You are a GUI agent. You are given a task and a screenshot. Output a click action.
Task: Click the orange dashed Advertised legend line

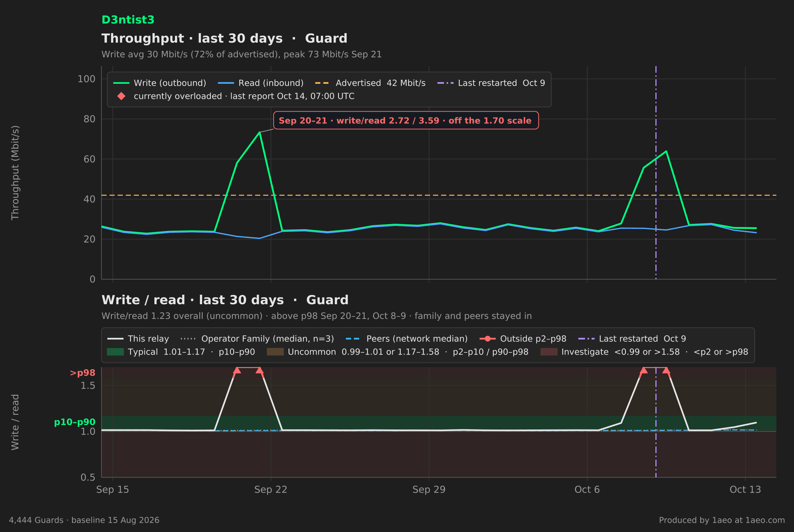pos(323,83)
